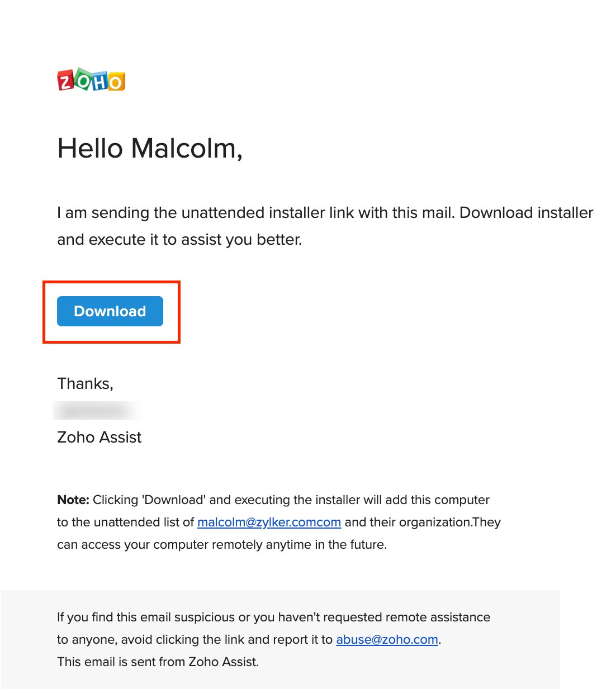Click the "Hello Malcolm," greeting heading
The width and height of the screenshot is (616, 689).
pos(150,149)
